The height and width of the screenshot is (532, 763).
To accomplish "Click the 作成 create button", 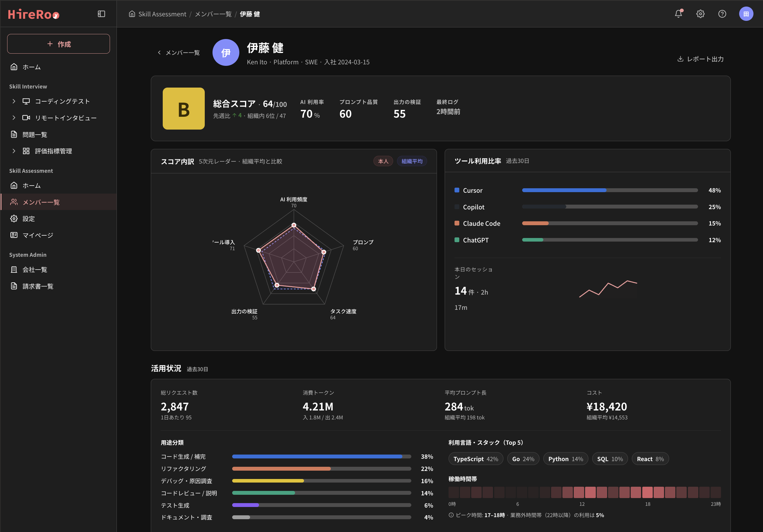I will click(x=58, y=44).
